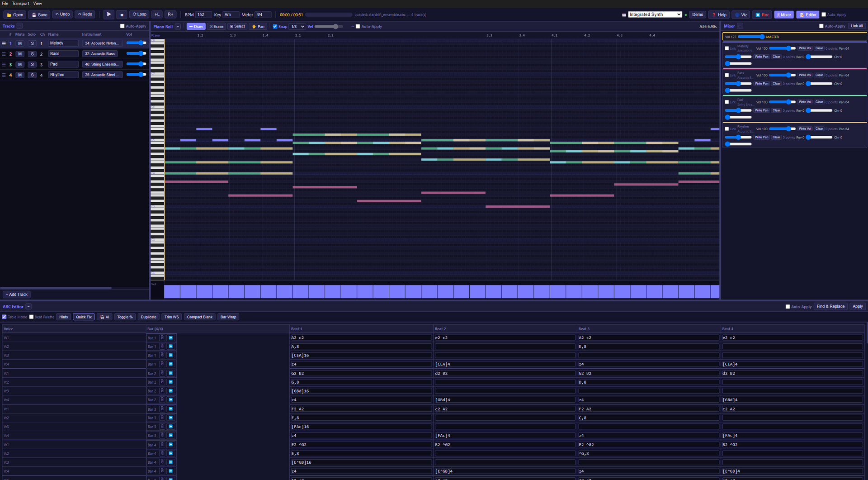The width and height of the screenshot is (868, 480).
Task: Stop playback with the Stop button
Action: [x=122, y=14]
